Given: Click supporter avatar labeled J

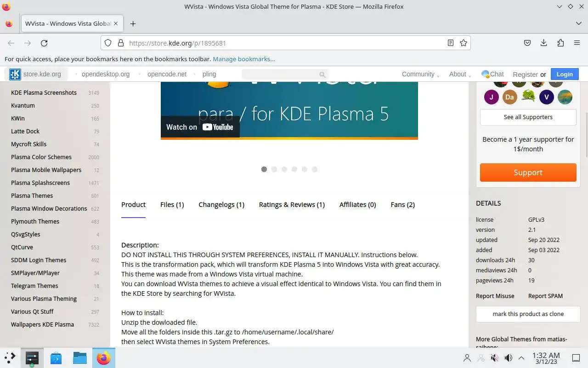Looking at the screenshot, I should coord(492,97).
